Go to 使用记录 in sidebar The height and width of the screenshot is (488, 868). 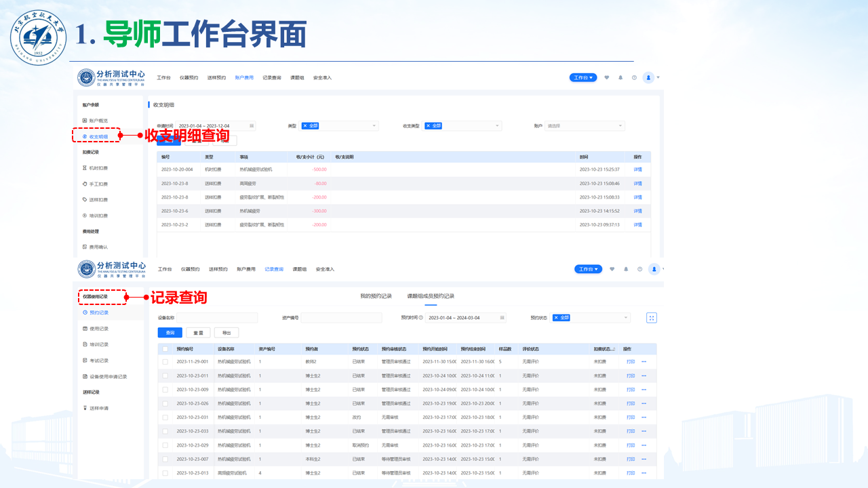(98, 329)
